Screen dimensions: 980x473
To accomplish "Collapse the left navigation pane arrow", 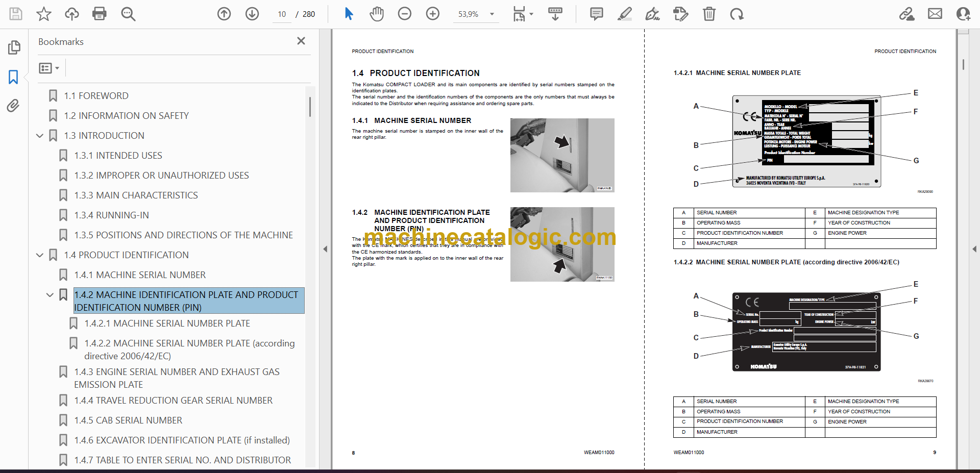I will (325, 249).
